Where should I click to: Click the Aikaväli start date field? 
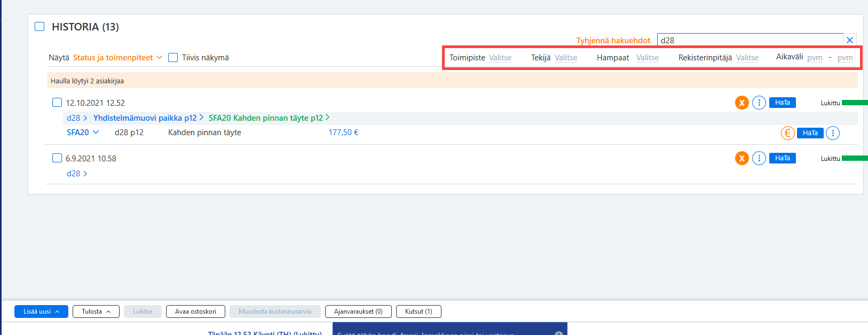click(x=815, y=58)
